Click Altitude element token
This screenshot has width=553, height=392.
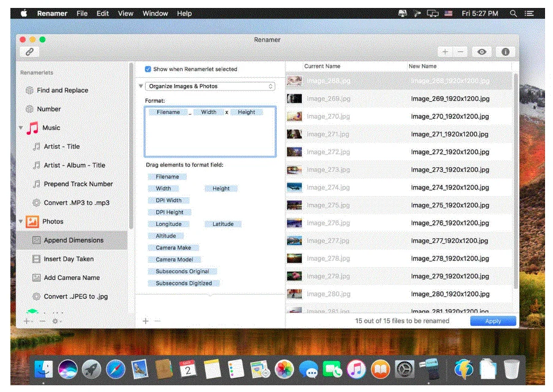coord(166,236)
